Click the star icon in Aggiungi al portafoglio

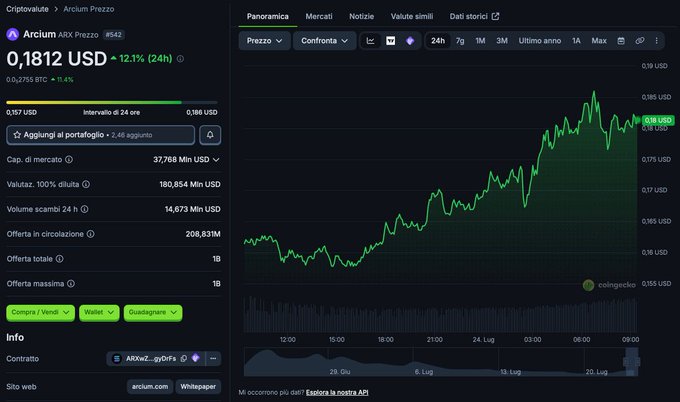[17, 135]
